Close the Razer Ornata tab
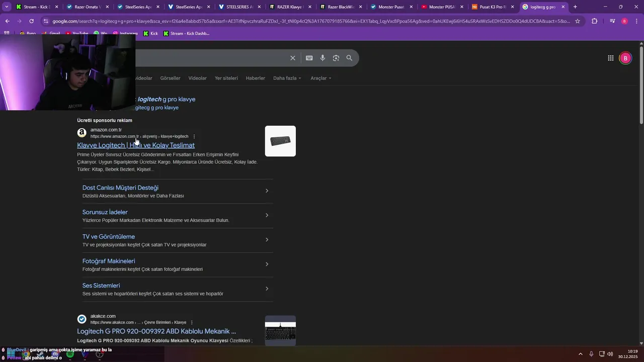644x362 pixels. pos(107,7)
